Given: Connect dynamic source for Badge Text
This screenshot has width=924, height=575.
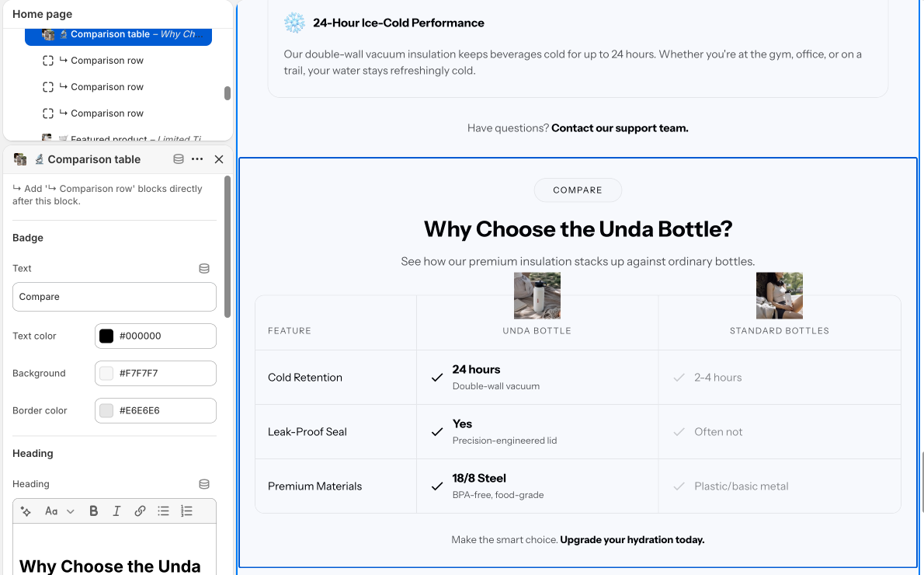Looking at the screenshot, I should (204, 268).
